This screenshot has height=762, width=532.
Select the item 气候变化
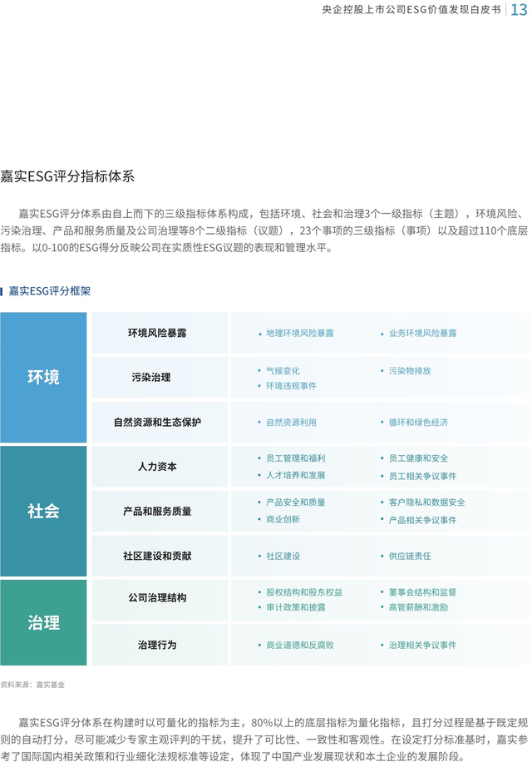click(x=283, y=371)
